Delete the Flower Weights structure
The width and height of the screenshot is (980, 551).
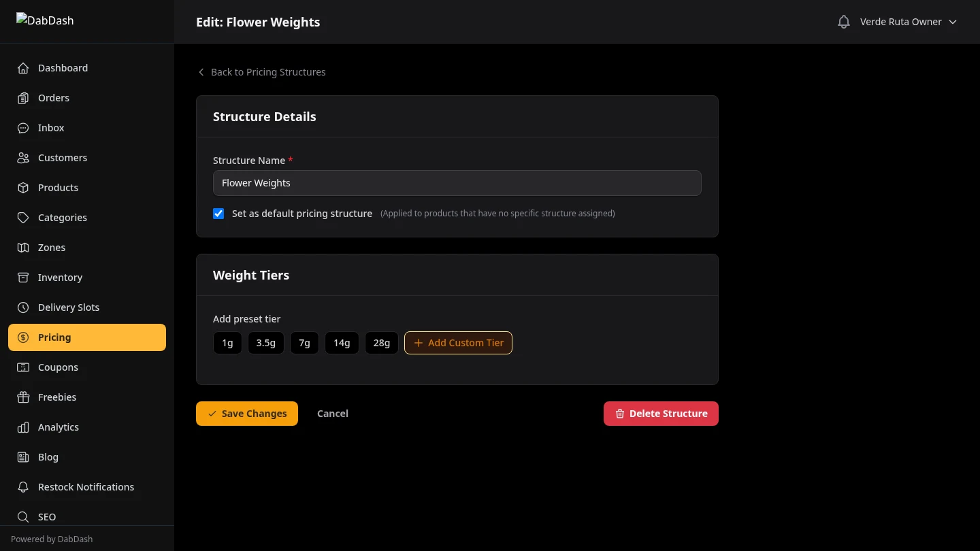pyautogui.click(x=660, y=413)
